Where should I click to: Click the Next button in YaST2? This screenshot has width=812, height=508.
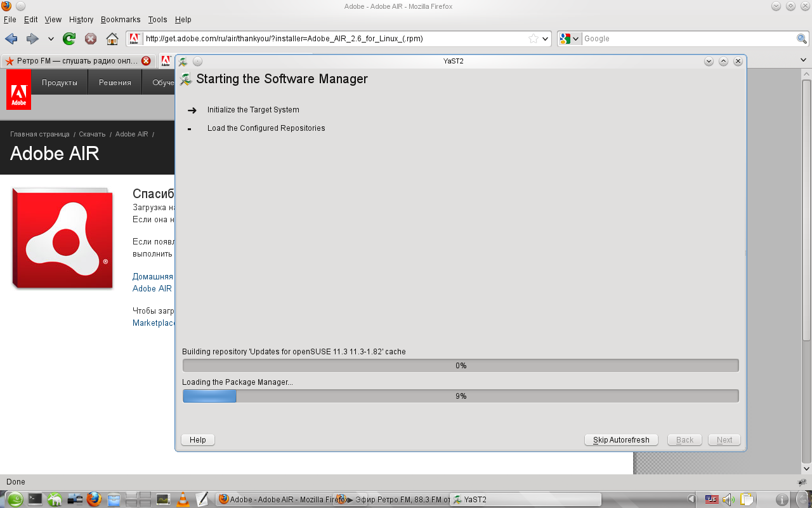click(x=724, y=440)
